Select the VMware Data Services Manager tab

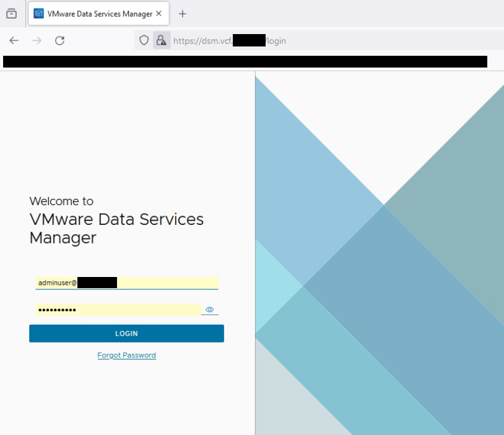98,14
